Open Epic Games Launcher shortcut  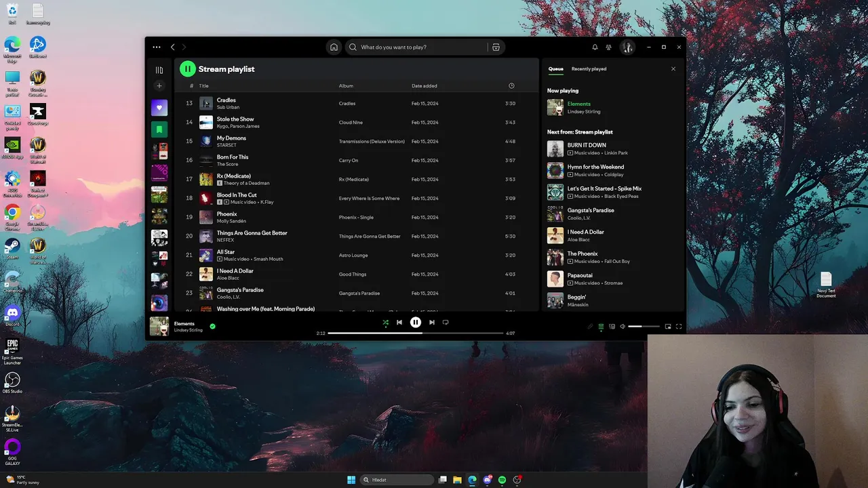click(x=12, y=352)
